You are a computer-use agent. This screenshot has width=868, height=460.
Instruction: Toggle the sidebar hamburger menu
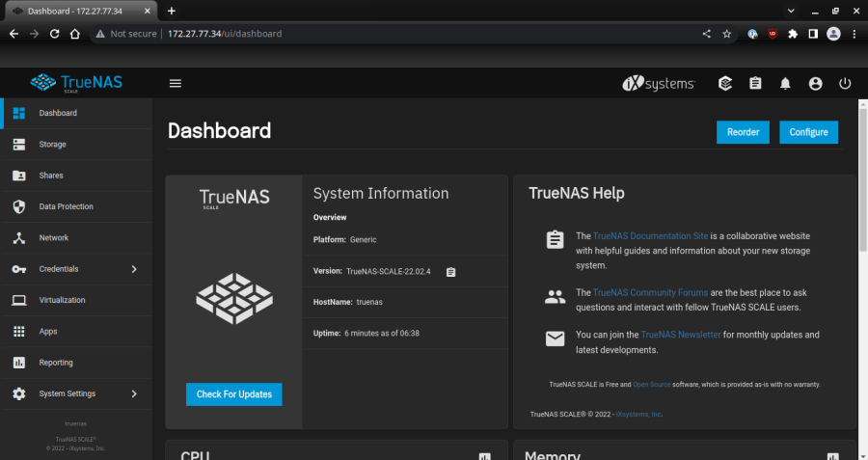tap(176, 84)
